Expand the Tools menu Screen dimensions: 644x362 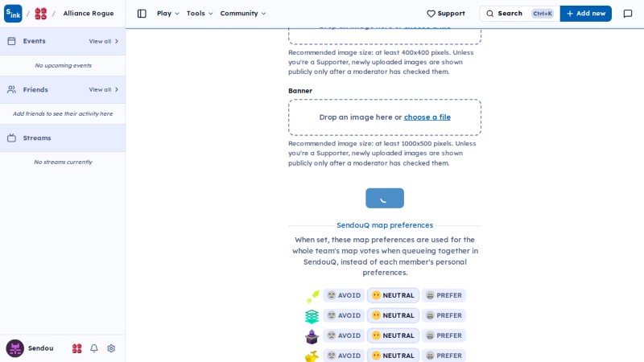click(x=200, y=14)
